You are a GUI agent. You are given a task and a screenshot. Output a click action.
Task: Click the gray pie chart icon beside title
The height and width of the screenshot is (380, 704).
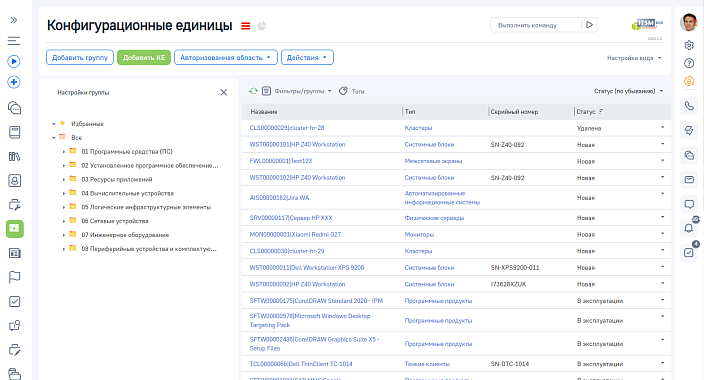point(262,26)
